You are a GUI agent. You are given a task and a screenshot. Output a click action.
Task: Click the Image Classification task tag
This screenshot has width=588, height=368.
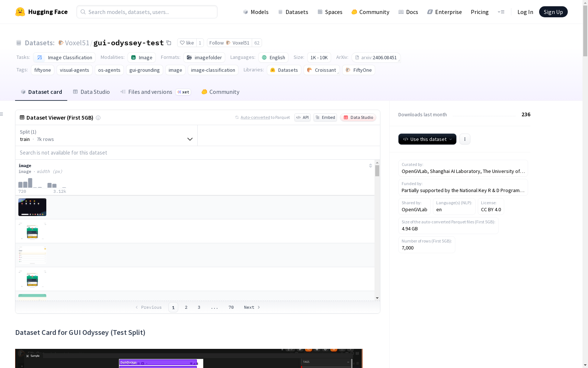[64, 57]
